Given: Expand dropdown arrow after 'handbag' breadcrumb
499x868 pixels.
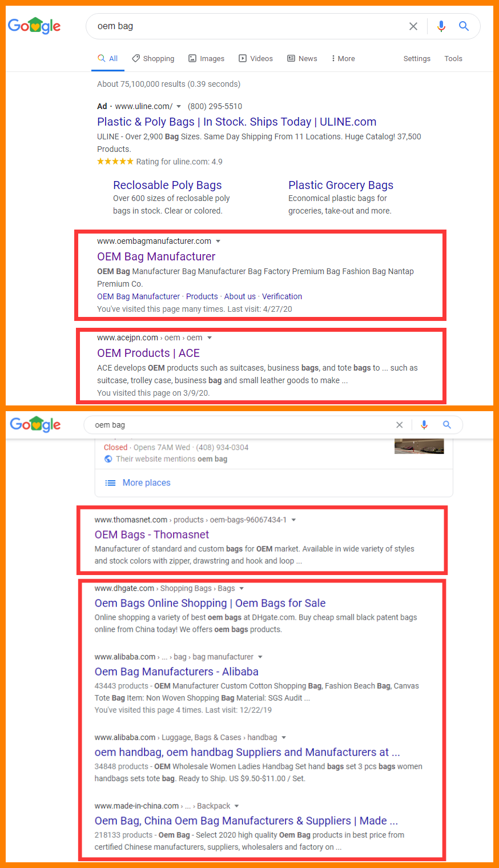Looking at the screenshot, I should pyautogui.click(x=284, y=738).
